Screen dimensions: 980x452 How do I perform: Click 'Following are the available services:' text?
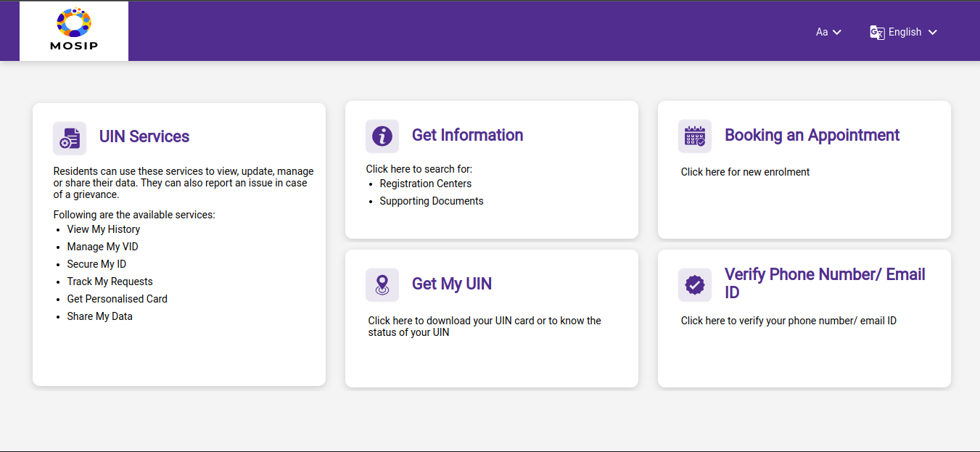tap(134, 215)
